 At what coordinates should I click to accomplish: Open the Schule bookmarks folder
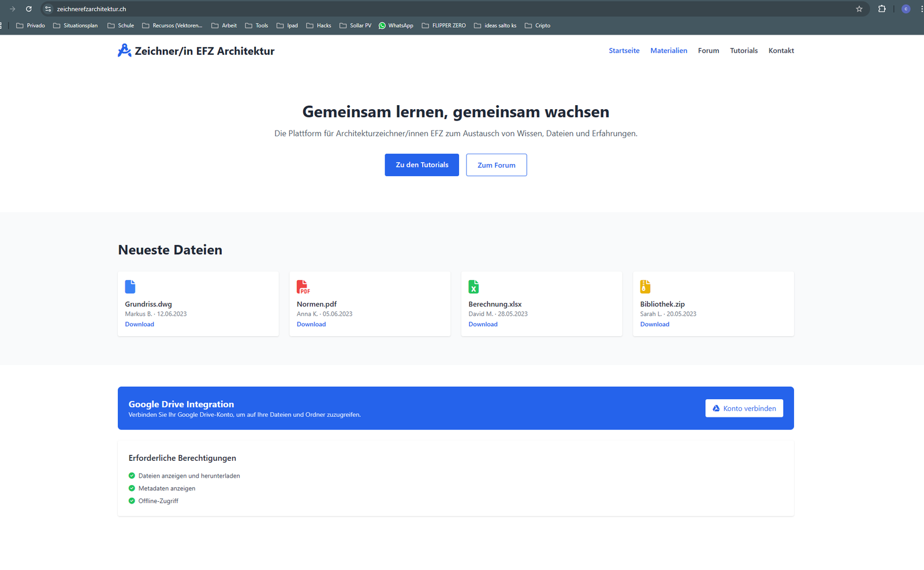(121, 25)
